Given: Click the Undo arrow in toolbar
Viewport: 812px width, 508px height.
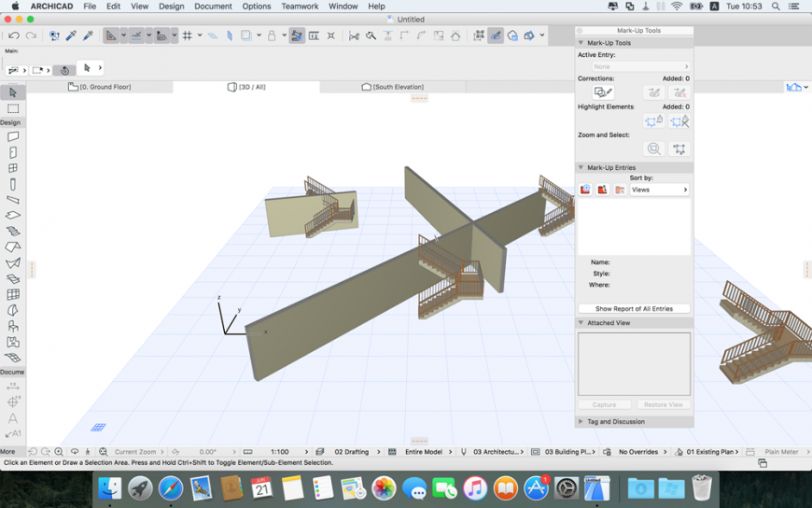Looking at the screenshot, I should pos(14,35).
